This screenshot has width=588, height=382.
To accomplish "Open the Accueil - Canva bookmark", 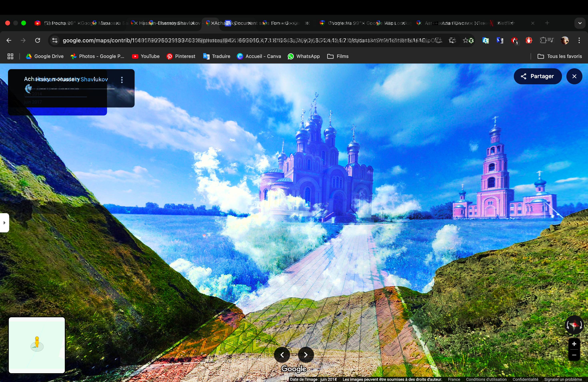I will click(259, 56).
